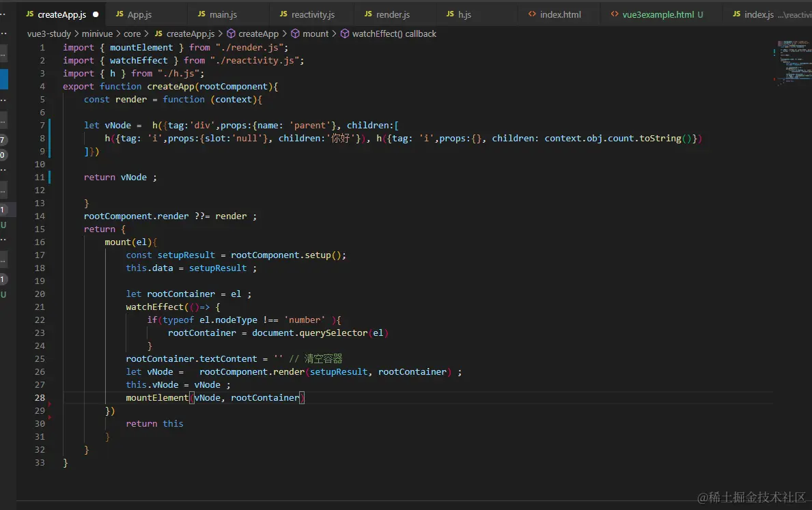Open the h.js editor tab
The height and width of the screenshot is (510, 812).
[x=464, y=14]
